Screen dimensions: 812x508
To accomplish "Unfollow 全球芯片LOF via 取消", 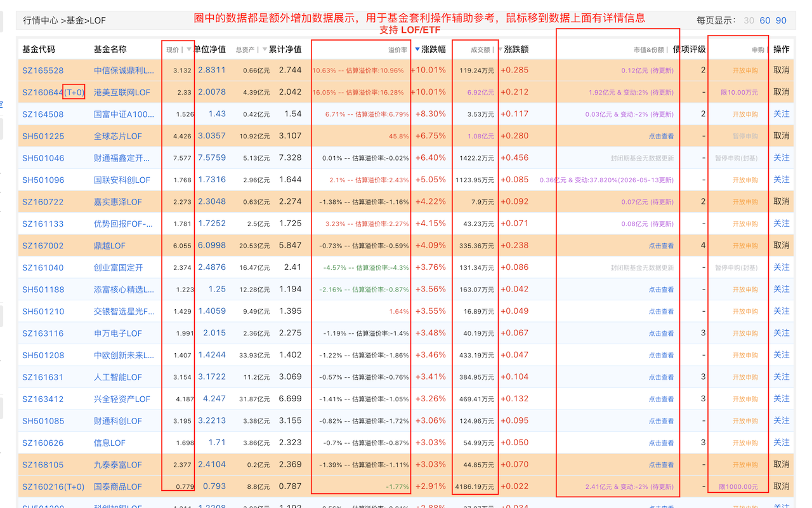I will point(782,135).
